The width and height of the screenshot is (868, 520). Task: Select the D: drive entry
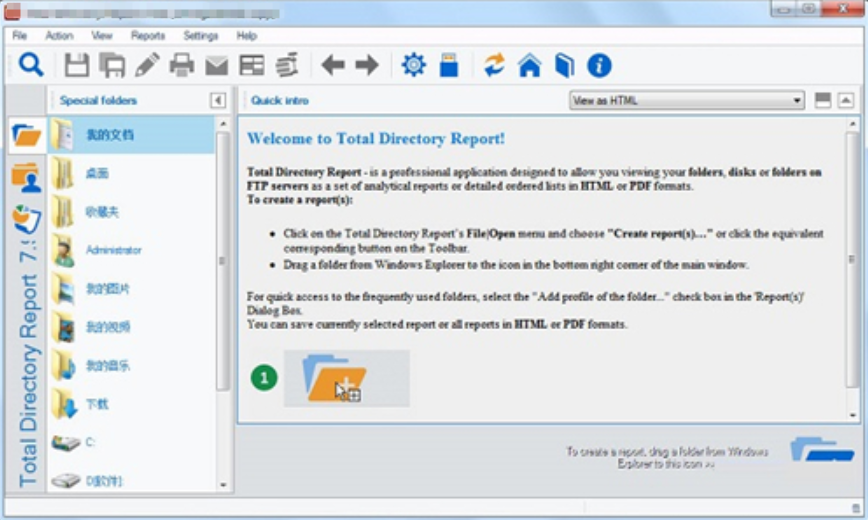(x=131, y=480)
